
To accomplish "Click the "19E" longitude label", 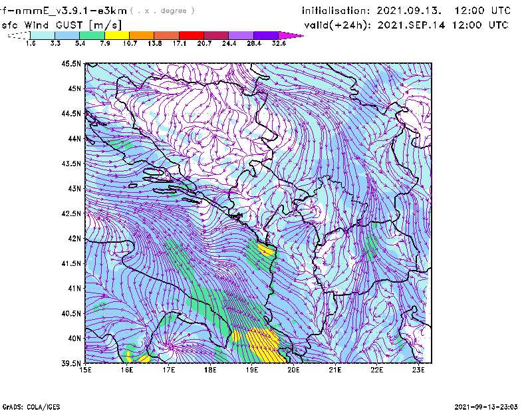I will click(252, 370).
